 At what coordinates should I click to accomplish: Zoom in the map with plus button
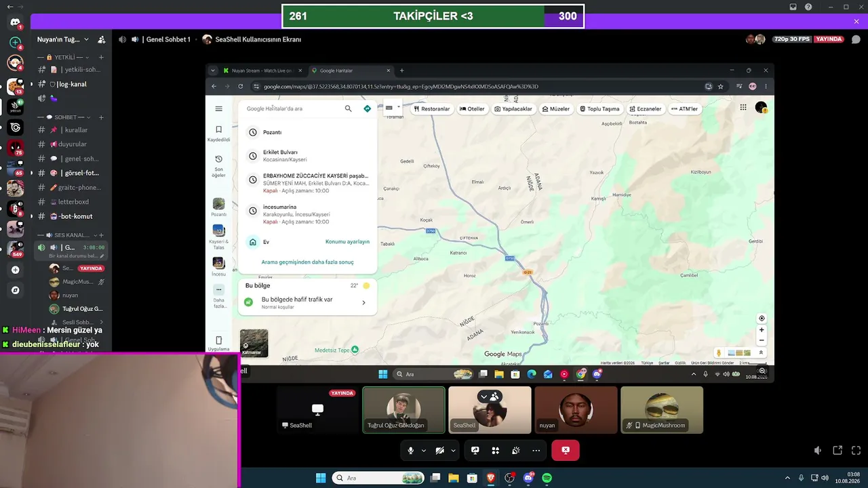762,330
